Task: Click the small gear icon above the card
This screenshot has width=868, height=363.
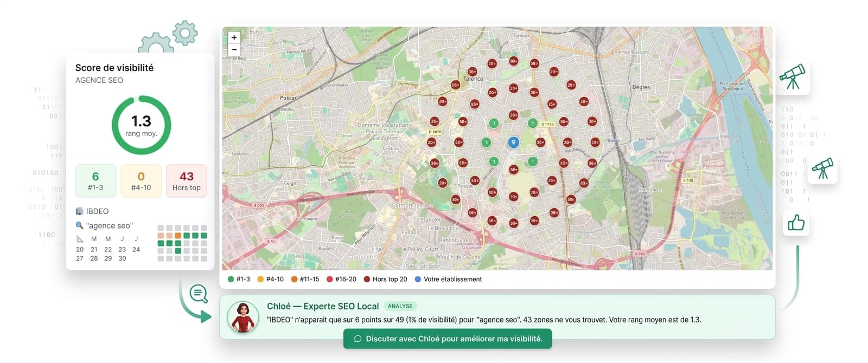Action: 185,33
